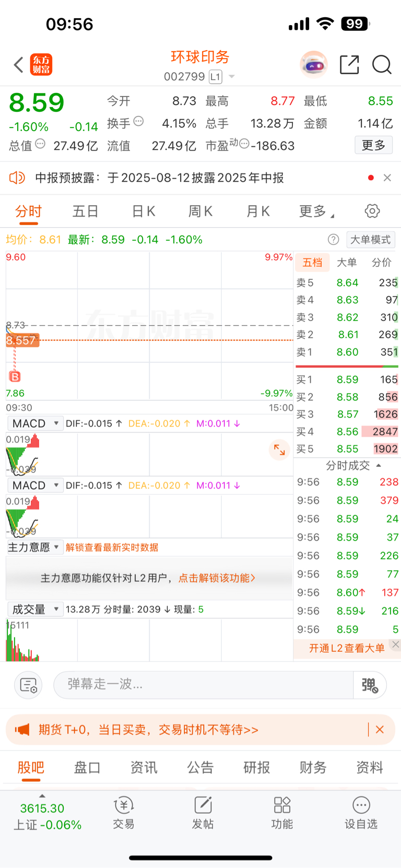Image resolution: width=401 pixels, height=868 pixels.
Task: Open the AI robot assistant avatar
Action: pyautogui.click(x=314, y=65)
